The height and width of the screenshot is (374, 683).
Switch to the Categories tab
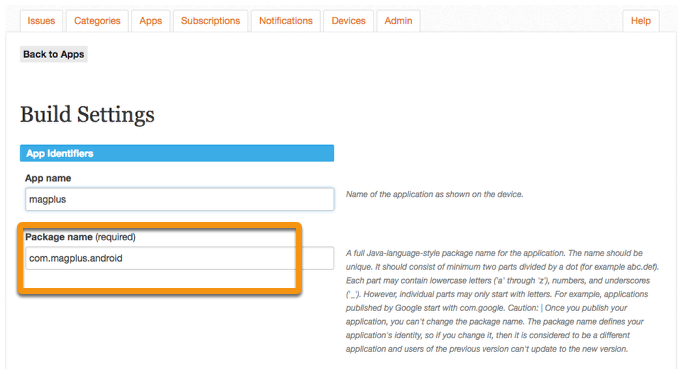(97, 21)
